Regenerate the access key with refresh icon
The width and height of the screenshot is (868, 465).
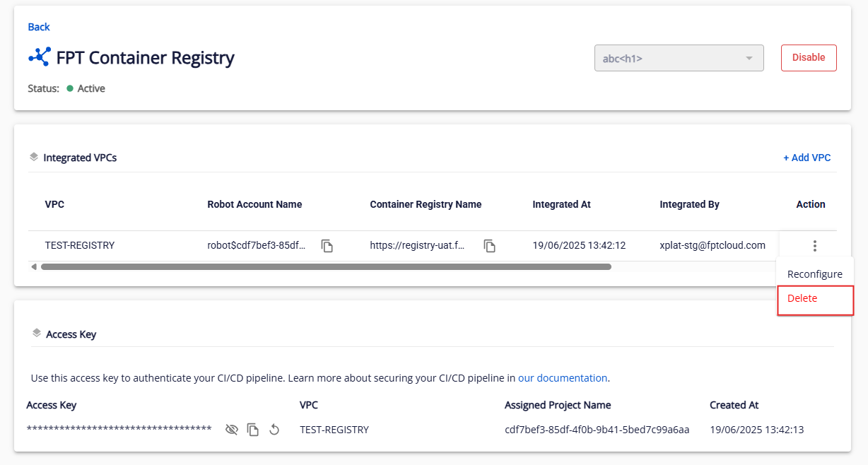click(274, 430)
